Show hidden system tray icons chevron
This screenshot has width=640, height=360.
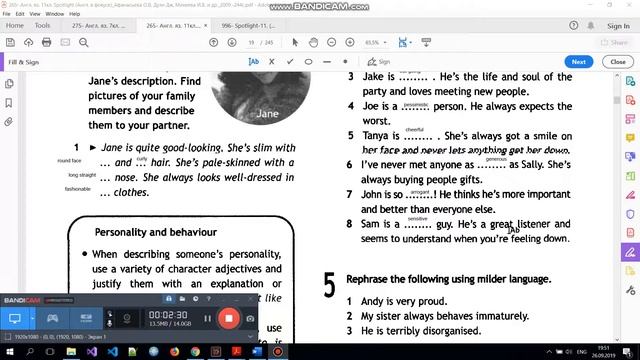pyautogui.click(x=549, y=351)
